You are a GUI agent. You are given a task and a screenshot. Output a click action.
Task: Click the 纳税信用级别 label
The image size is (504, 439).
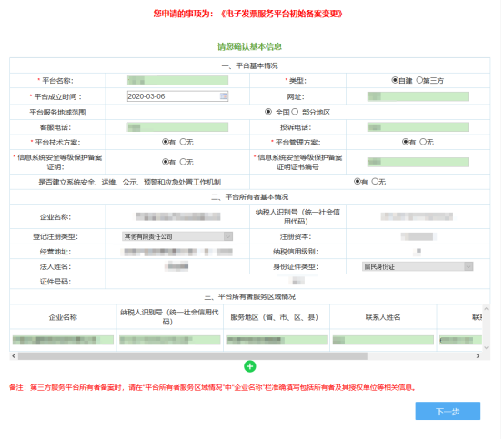[x=296, y=252]
